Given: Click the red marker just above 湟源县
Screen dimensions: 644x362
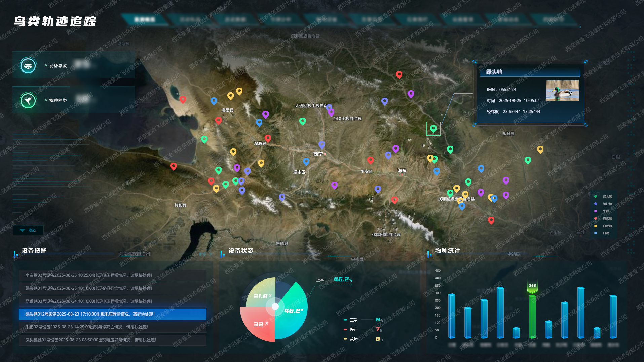Looking at the screenshot, I should (x=268, y=138).
